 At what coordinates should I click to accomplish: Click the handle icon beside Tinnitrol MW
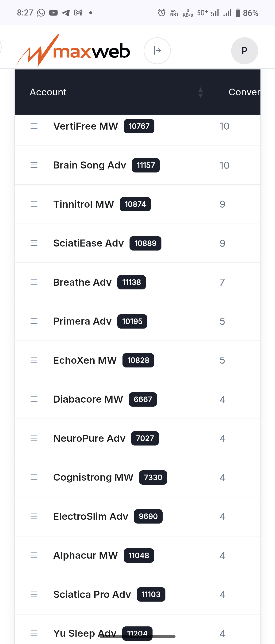[34, 204]
